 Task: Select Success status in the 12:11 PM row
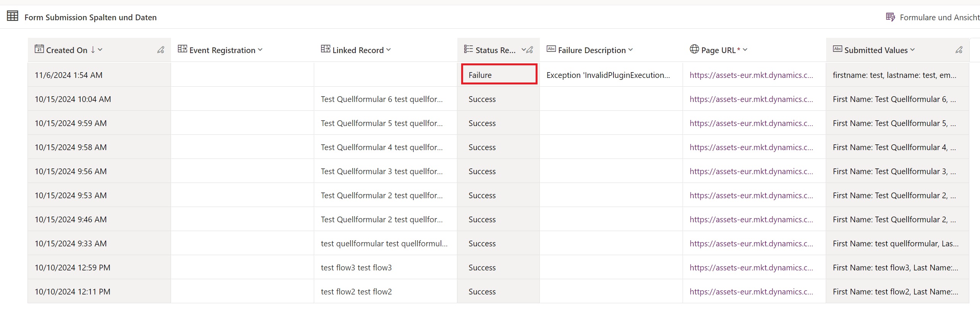pos(498,291)
